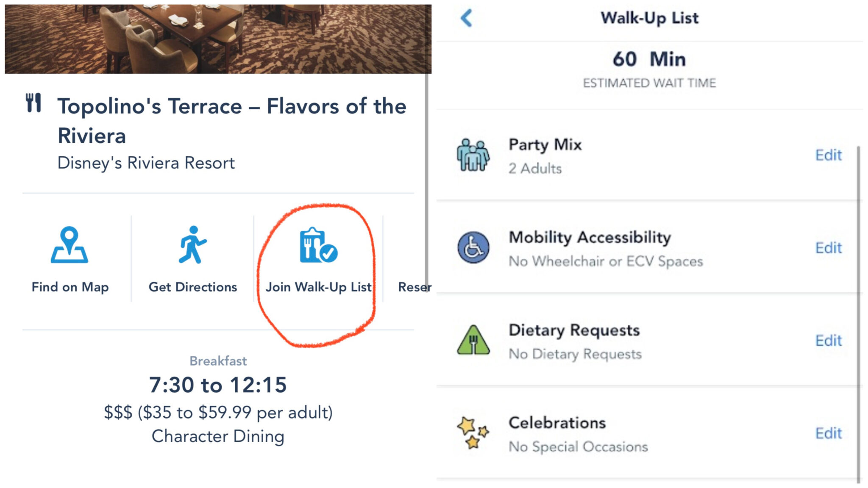Click the Party Mix family icon

pyautogui.click(x=473, y=155)
